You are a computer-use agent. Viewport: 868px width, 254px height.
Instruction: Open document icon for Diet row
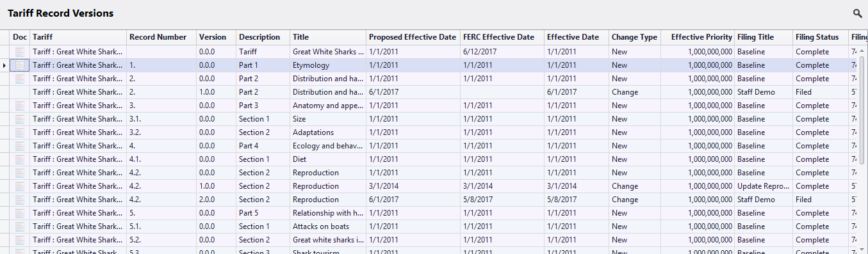click(20, 159)
